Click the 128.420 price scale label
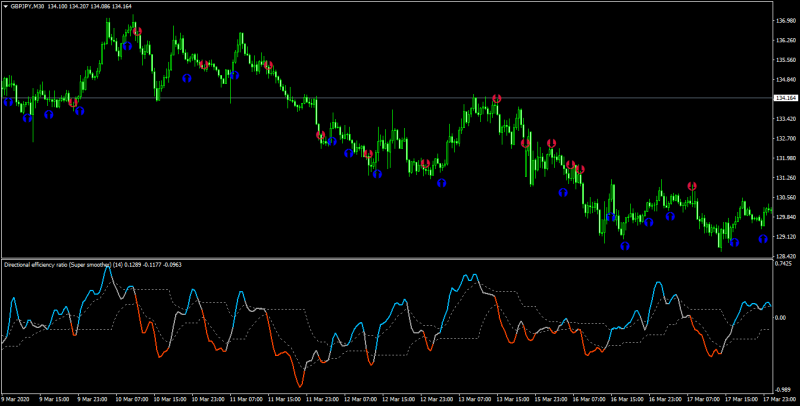800x406 pixels. (786, 256)
